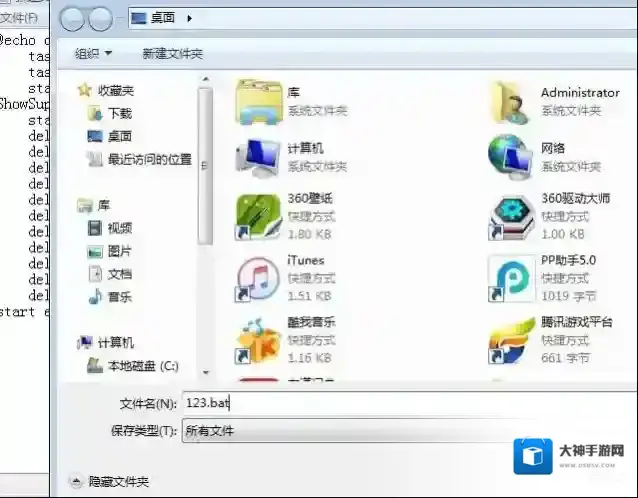
Task: Open the 保存类型 combo box
Action: pyautogui.click(x=410, y=430)
